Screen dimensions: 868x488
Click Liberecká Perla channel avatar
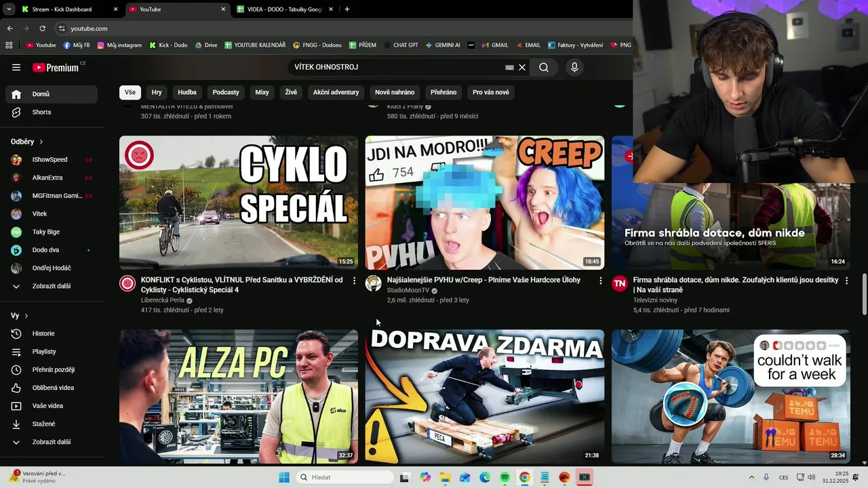pos(127,283)
